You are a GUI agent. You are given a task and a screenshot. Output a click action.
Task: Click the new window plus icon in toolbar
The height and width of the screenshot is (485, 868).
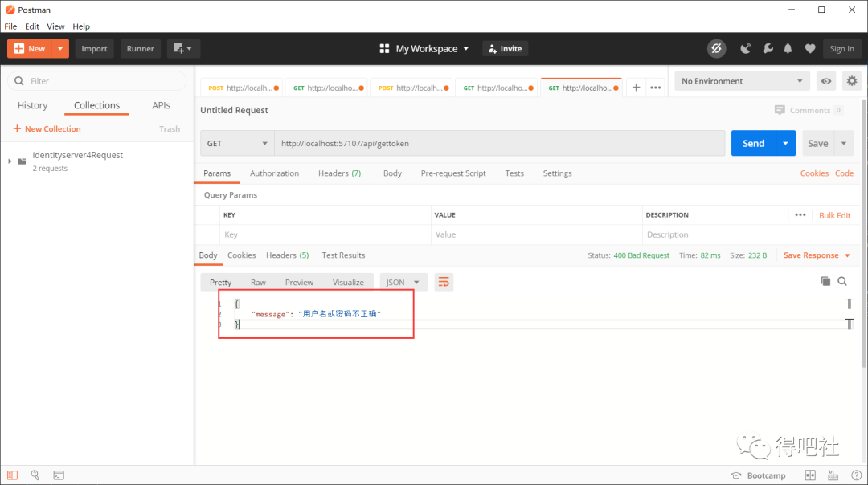click(x=182, y=49)
